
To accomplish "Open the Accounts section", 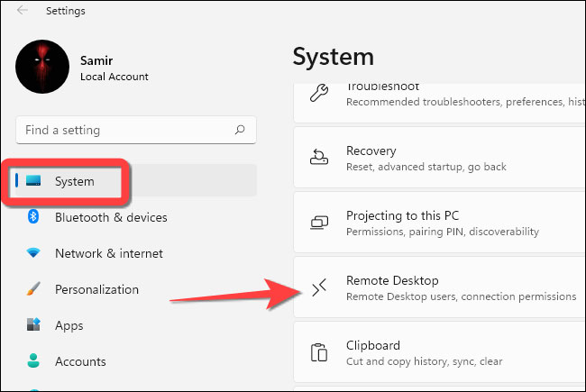I will coord(82,361).
